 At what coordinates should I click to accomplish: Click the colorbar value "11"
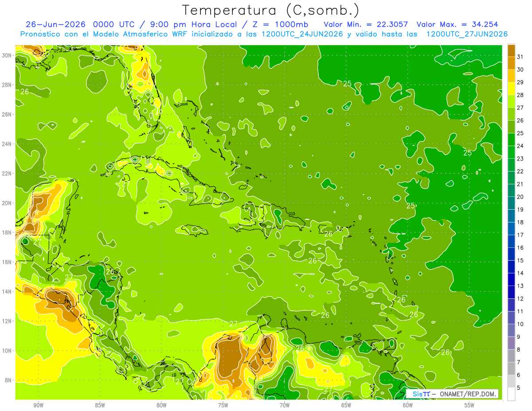point(520,311)
